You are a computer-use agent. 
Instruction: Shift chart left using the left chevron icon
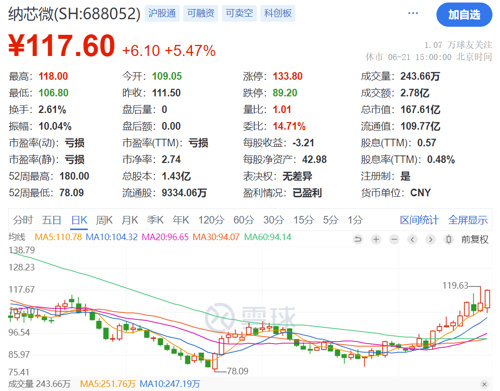[412, 239]
